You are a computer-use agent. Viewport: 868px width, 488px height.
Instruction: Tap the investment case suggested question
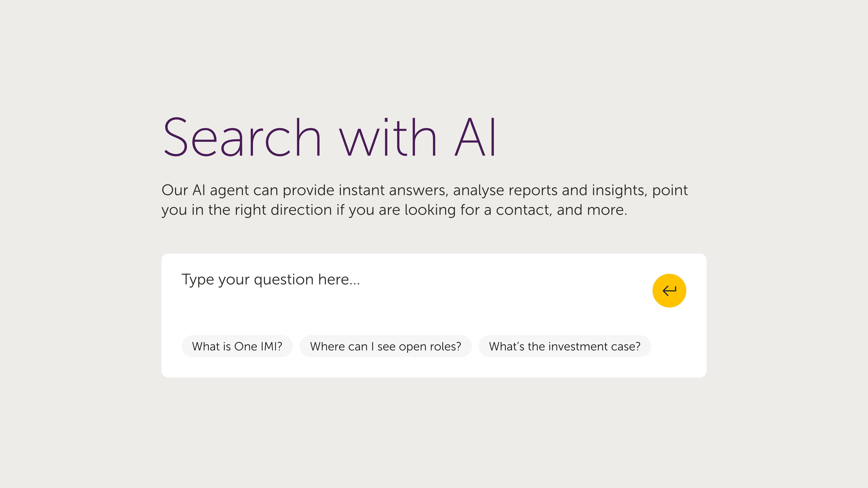pyautogui.click(x=565, y=346)
